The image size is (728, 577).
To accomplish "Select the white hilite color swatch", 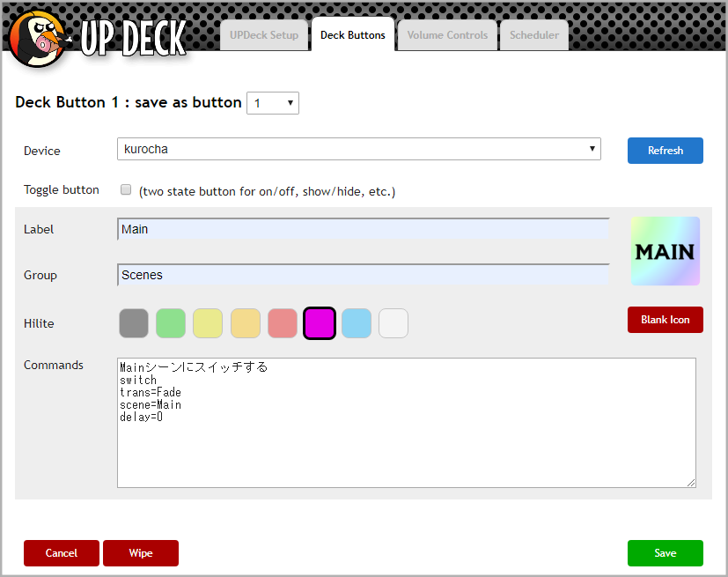I will pos(393,323).
